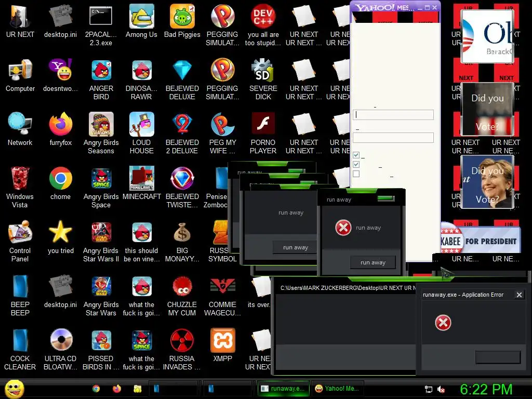Click the 6:22 PM taskbar clock
This screenshot has width=532, height=399.
tap(486, 389)
